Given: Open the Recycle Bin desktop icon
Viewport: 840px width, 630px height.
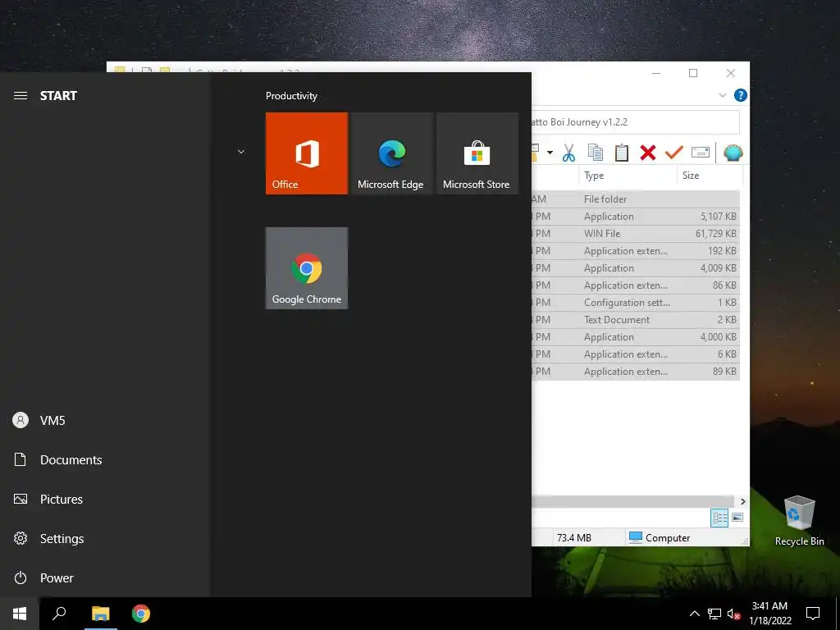Looking at the screenshot, I should [799, 521].
